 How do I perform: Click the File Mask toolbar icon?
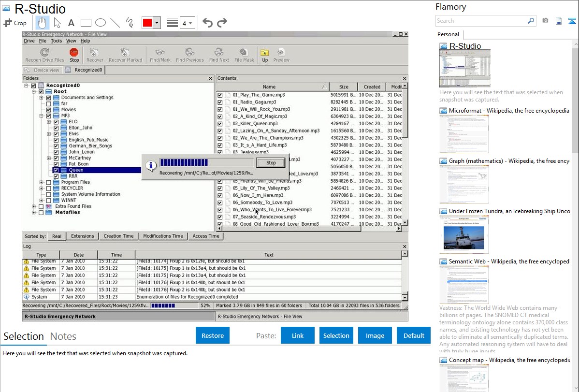244,56
